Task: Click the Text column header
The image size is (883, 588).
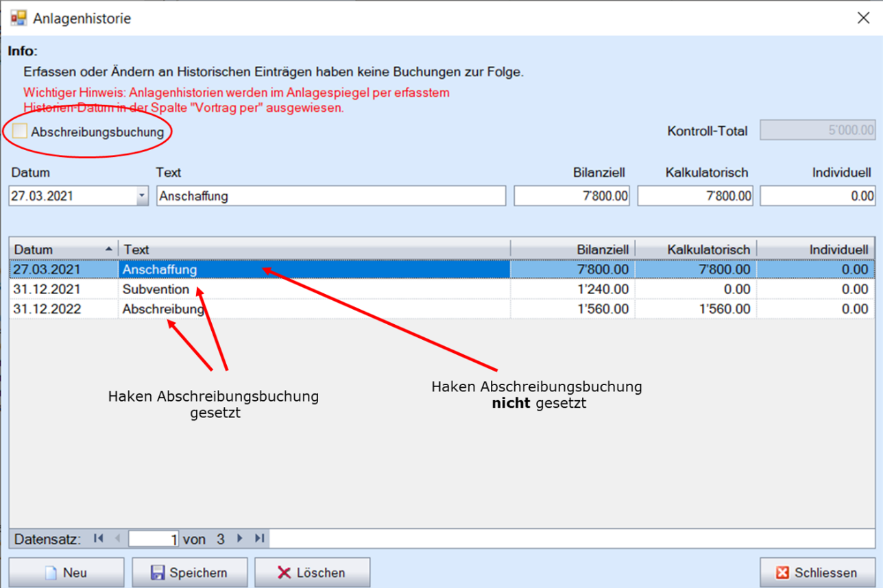Action: click(314, 250)
